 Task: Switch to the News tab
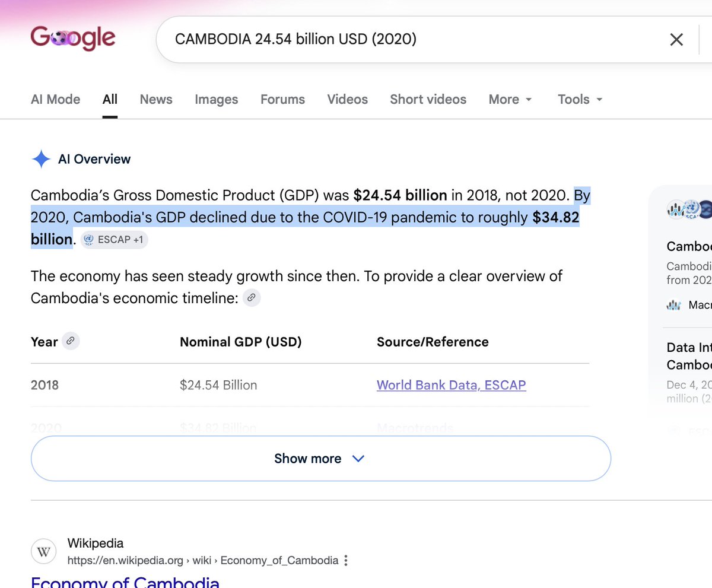click(x=156, y=99)
